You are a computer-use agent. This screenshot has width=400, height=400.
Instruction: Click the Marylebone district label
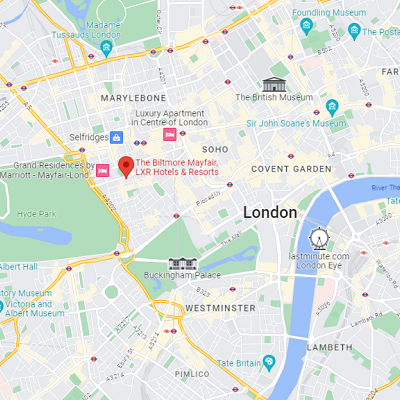pos(133,98)
